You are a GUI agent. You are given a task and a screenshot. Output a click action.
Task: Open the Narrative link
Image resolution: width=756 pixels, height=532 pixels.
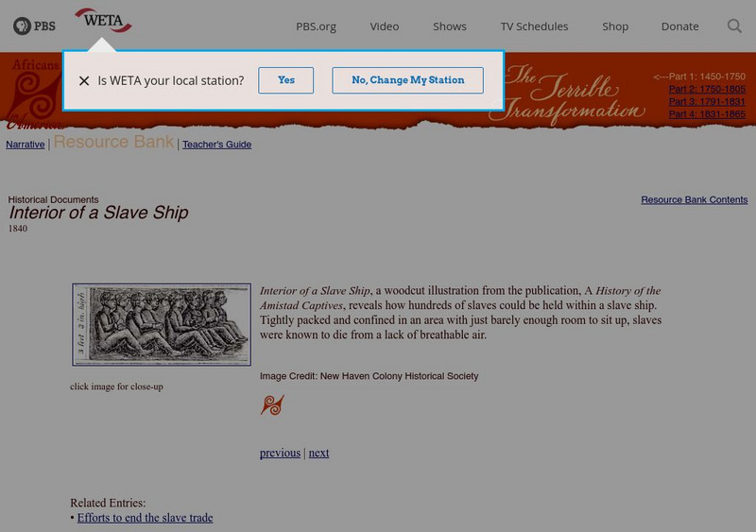[x=26, y=145]
